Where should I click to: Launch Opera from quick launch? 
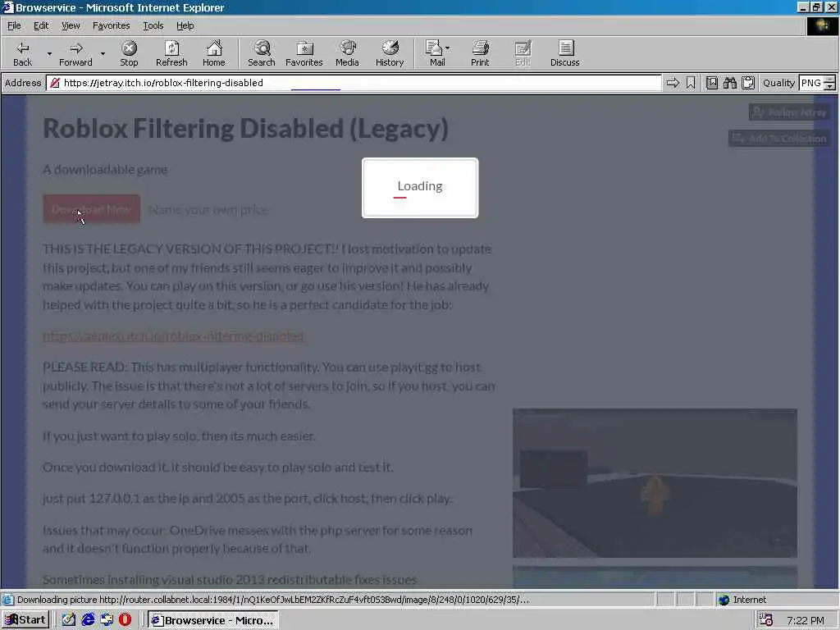[x=125, y=620]
